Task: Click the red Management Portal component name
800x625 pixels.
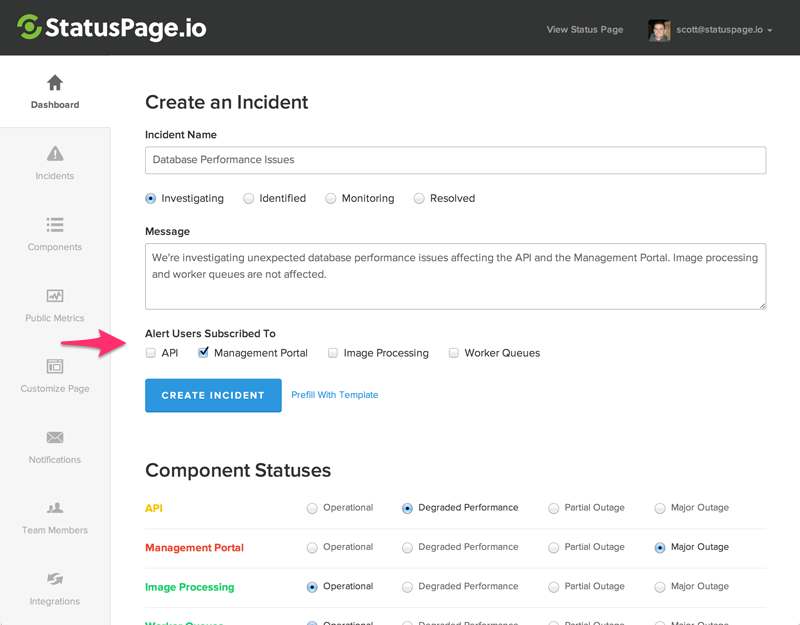Action: tap(194, 547)
